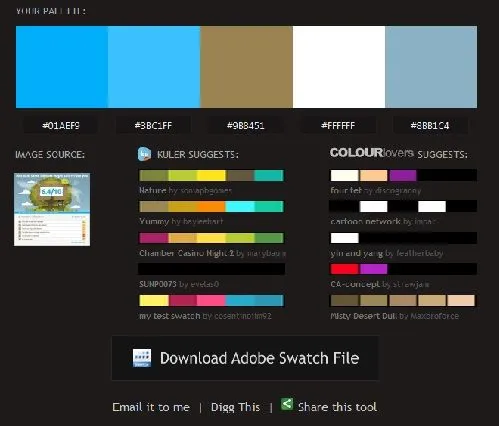Click the cartoon network color strip
Viewport: 499px width, 426px height.
[x=403, y=206]
